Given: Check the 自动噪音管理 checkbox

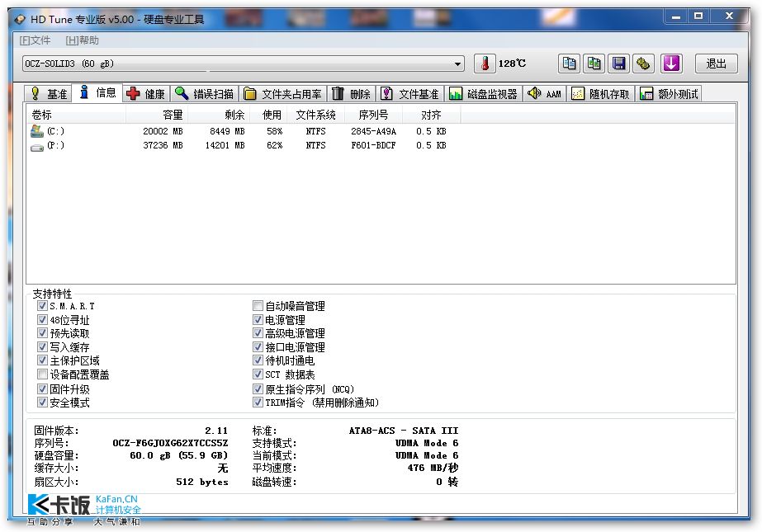Looking at the screenshot, I should click(x=258, y=306).
